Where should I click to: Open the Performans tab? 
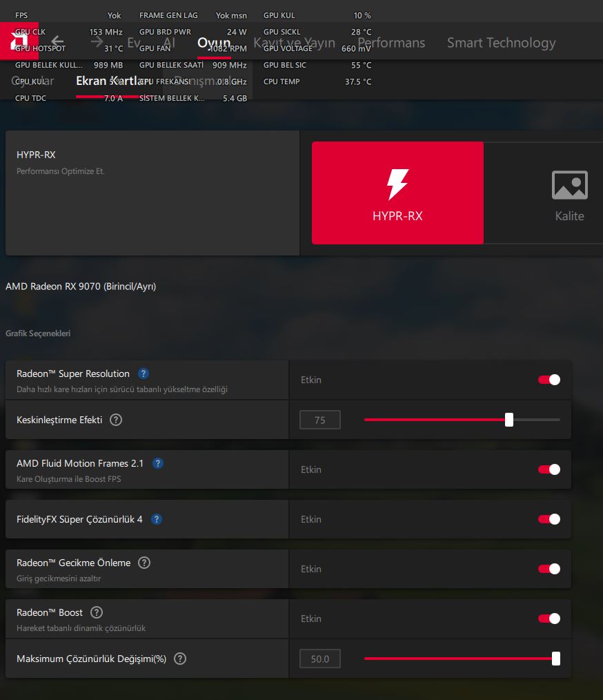click(x=391, y=43)
